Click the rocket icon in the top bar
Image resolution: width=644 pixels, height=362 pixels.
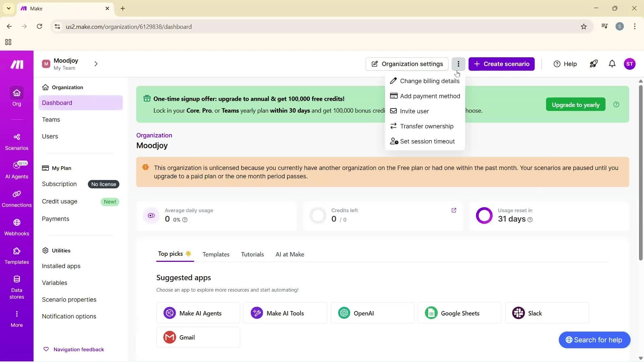tap(593, 64)
